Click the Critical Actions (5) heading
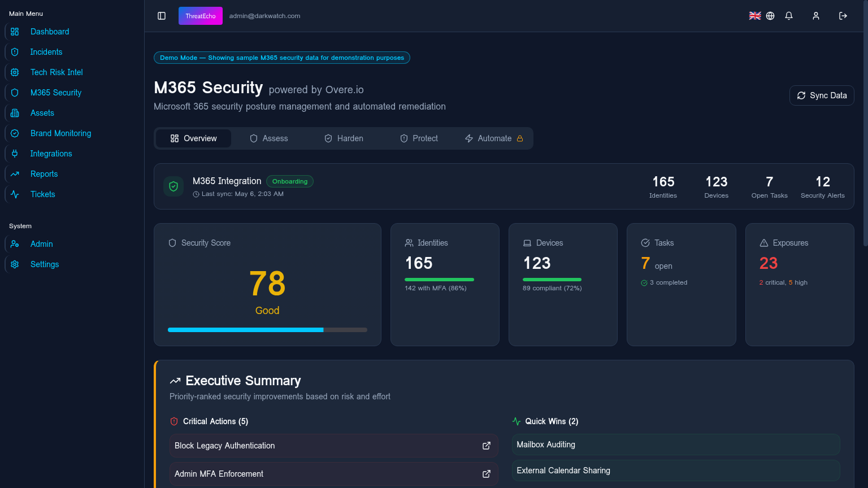868x488 pixels. click(x=215, y=421)
